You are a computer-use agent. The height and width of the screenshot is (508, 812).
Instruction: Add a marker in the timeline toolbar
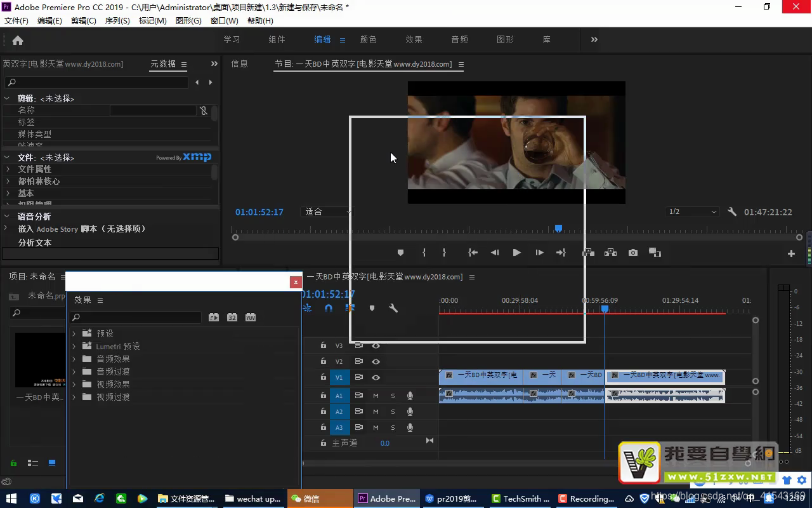372,308
